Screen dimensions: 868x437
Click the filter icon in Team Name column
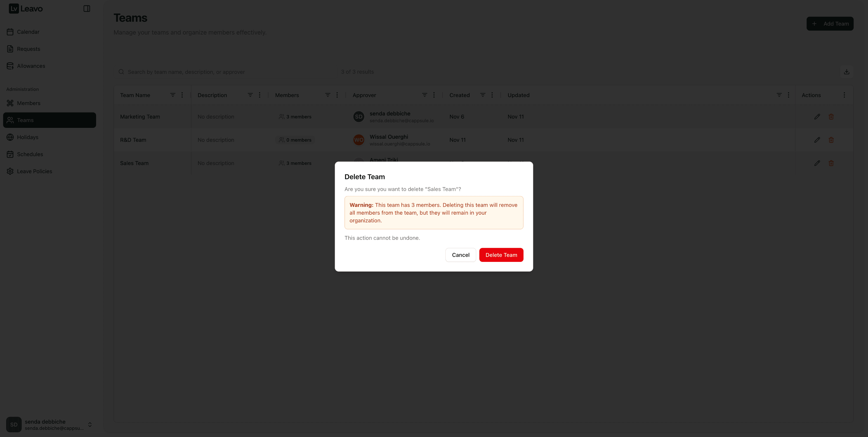click(x=172, y=95)
